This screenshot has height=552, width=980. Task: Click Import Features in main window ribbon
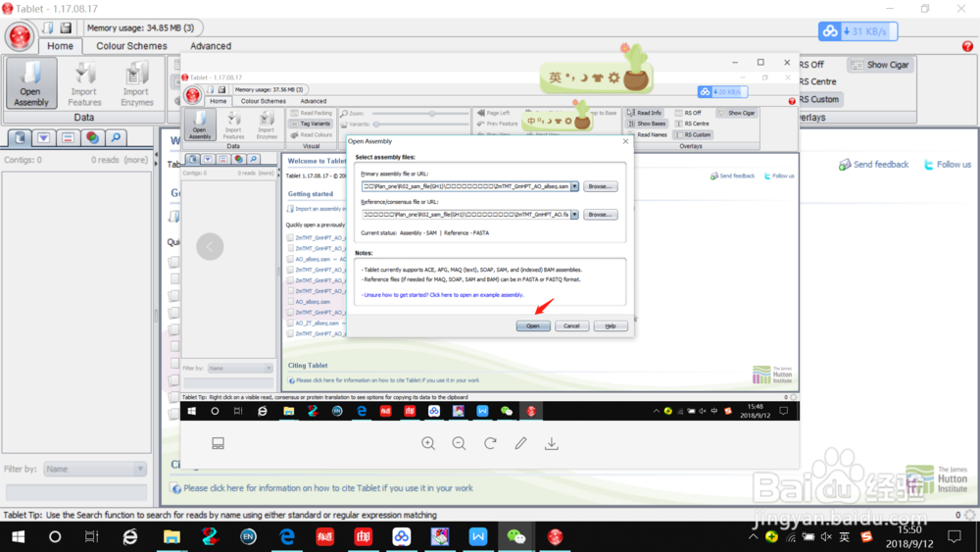84,83
